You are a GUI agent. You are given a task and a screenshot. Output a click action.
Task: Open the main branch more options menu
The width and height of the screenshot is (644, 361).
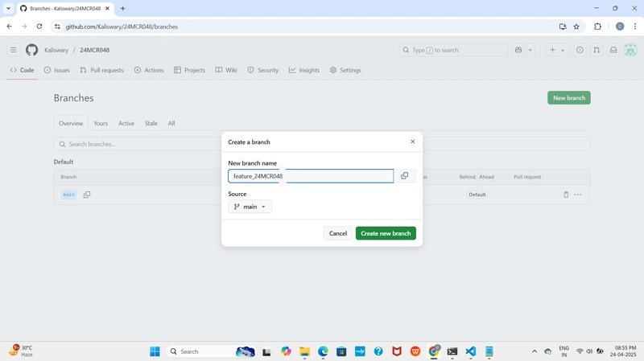(x=578, y=195)
